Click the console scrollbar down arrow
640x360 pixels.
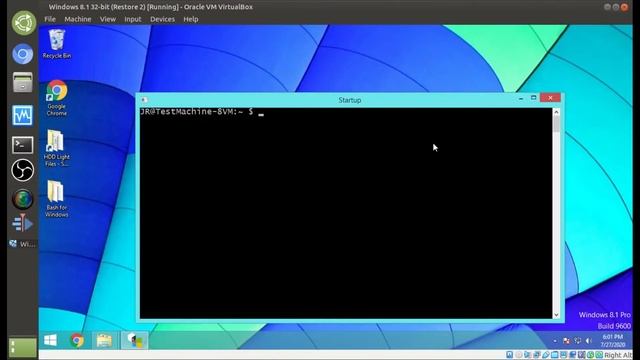pyautogui.click(x=556, y=315)
